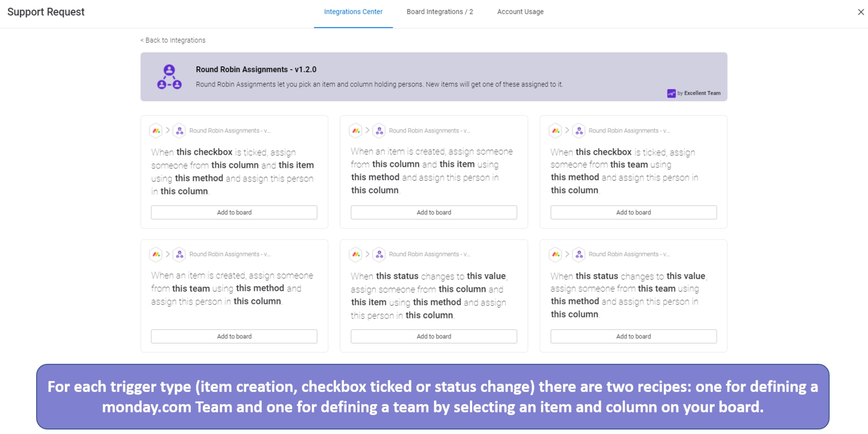
Task: Go back via the Back to Integrations link
Action: (x=173, y=40)
